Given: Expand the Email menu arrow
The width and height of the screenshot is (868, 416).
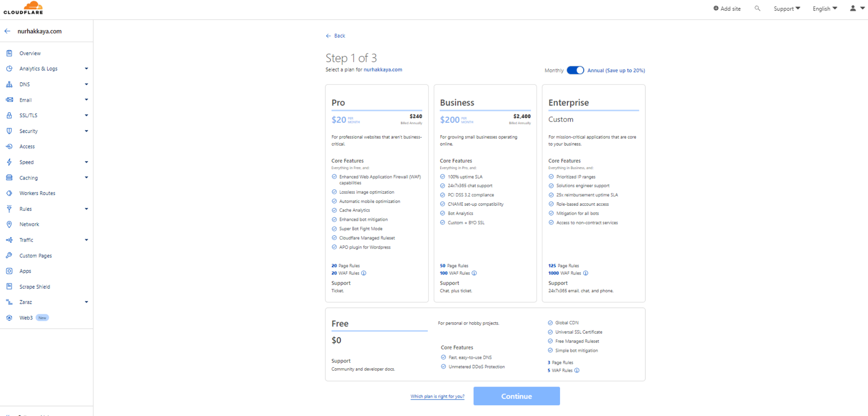Looking at the screenshot, I should (86, 100).
